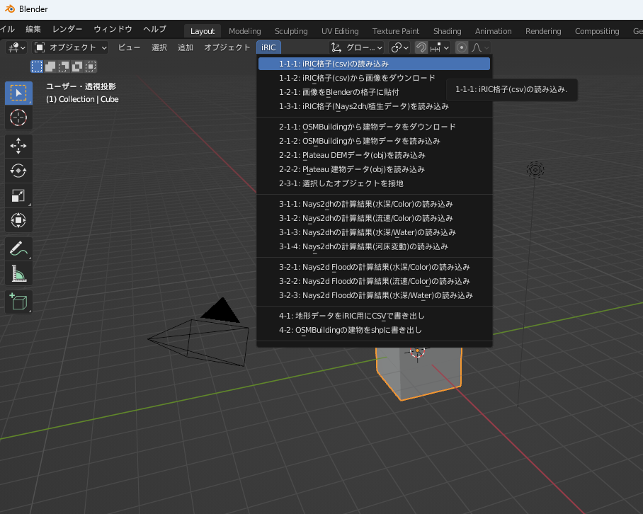Switch to the Layout workspace tab
644x514 pixels.
coord(202,31)
